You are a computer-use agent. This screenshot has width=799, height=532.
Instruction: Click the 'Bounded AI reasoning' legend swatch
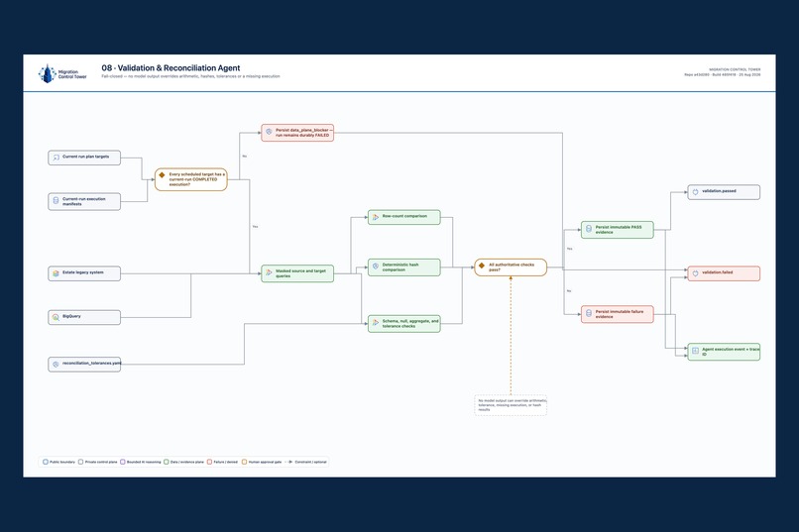pos(123,462)
